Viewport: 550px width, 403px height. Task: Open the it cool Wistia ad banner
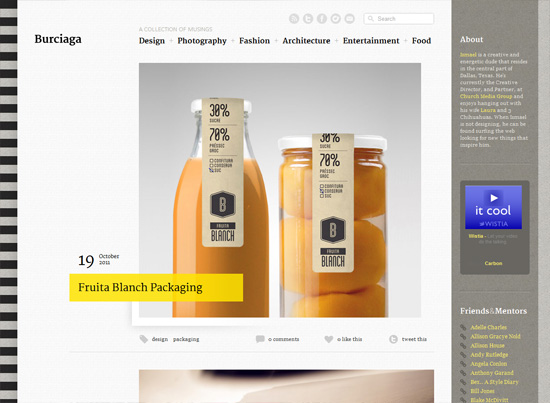pyautogui.click(x=494, y=207)
